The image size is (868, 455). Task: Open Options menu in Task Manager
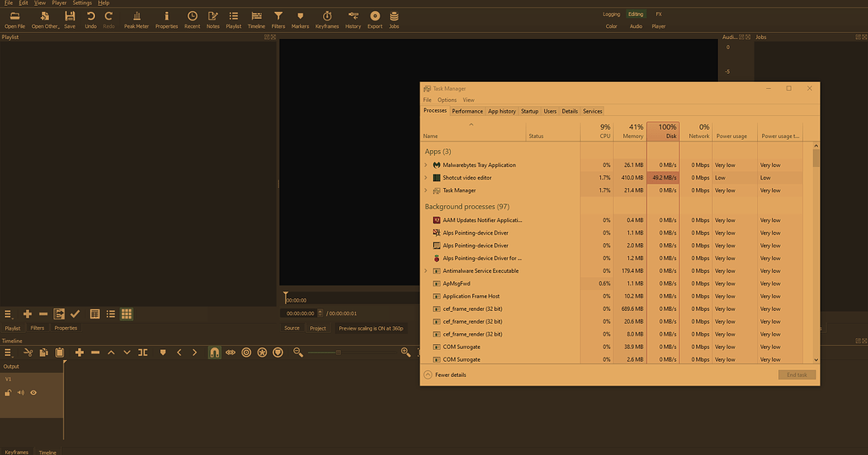(x=447, y=100)
